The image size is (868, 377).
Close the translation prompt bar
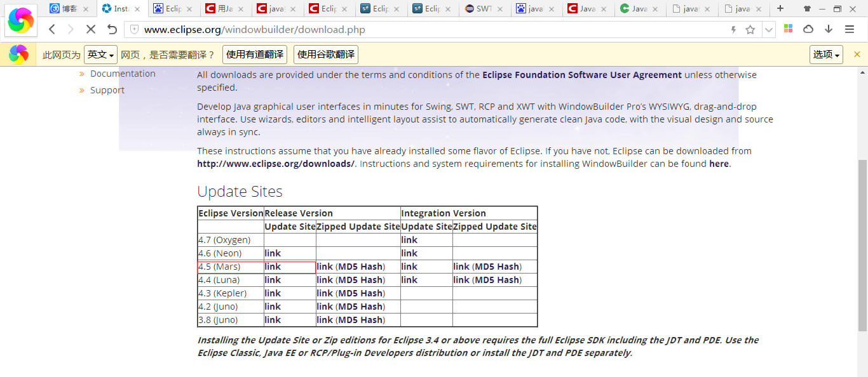click(x=857, y=55)
